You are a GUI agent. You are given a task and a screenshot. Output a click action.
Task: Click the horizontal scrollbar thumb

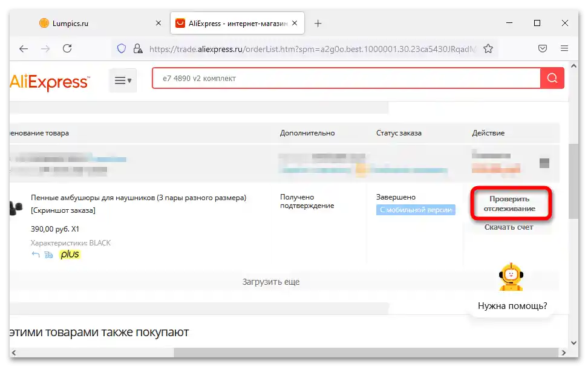[x=366, y=352]
